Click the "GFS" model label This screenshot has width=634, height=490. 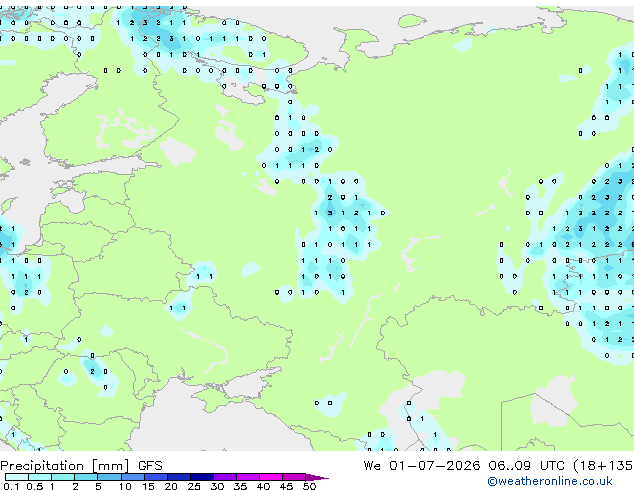[x=150, y=466]
